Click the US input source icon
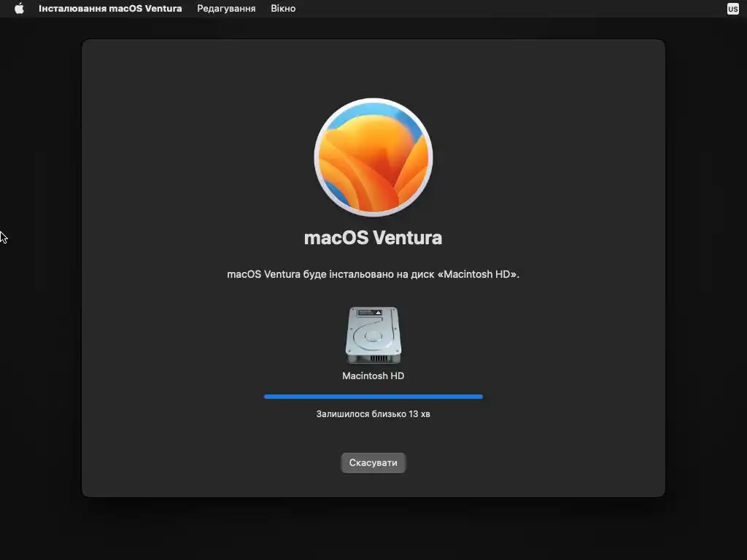This screenshot has height=560, width=747. pos(732,9)
